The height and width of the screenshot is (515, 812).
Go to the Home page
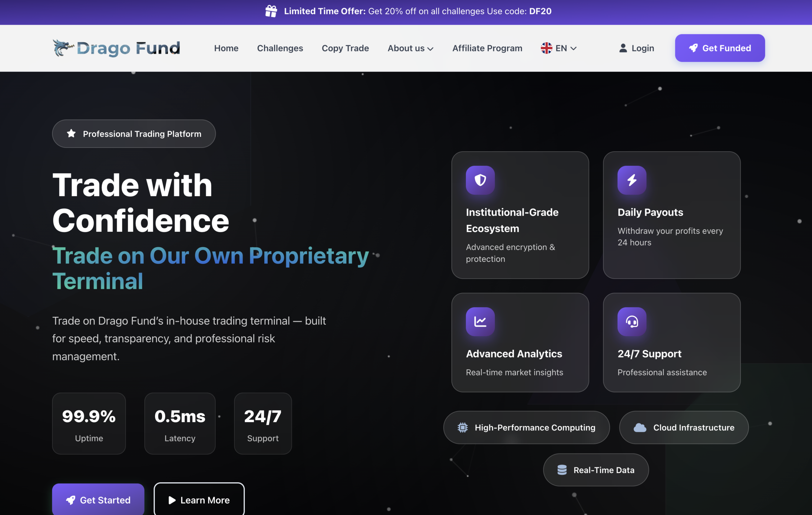coord(226,48)
